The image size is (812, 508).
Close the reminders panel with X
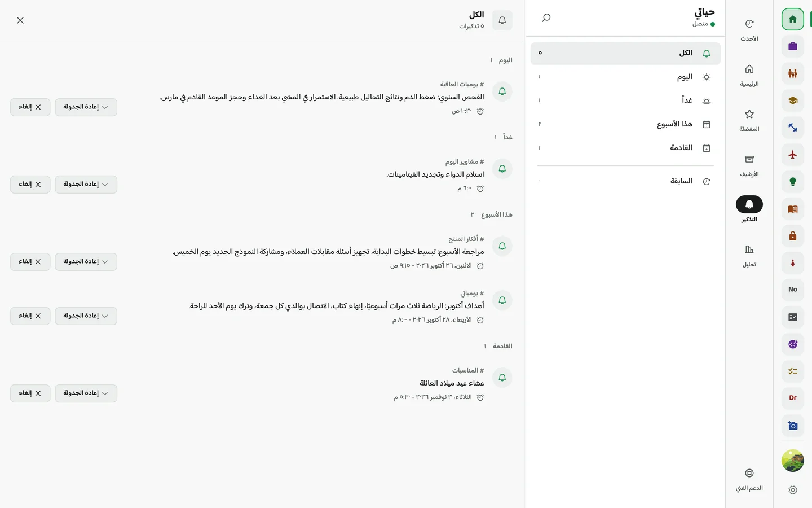(x=20, y=20)
